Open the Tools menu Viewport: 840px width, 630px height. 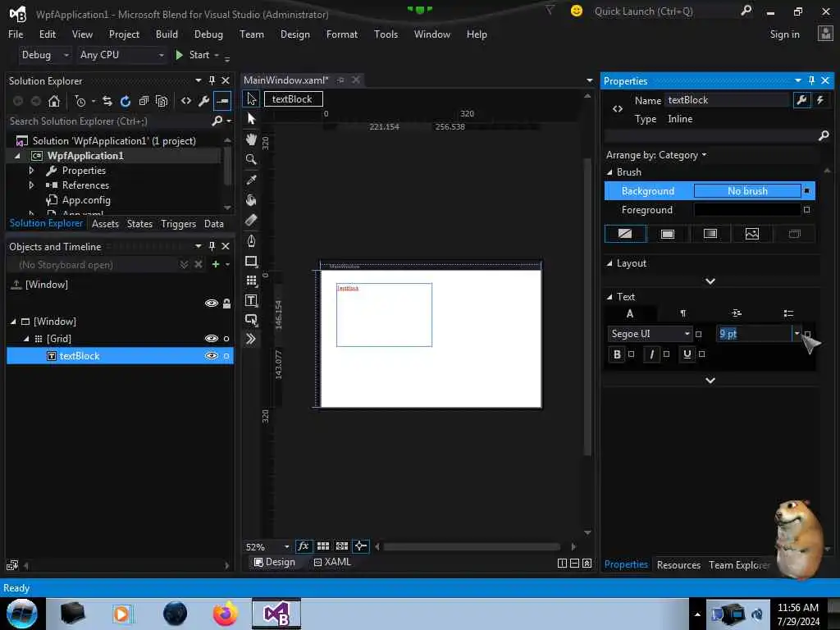point(386,34)
